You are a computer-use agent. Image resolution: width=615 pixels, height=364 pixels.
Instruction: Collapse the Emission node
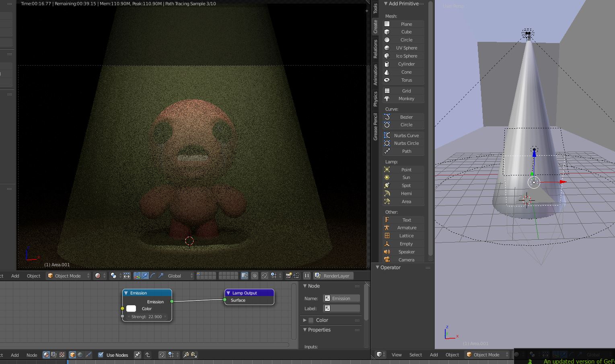tap(126, 293)
